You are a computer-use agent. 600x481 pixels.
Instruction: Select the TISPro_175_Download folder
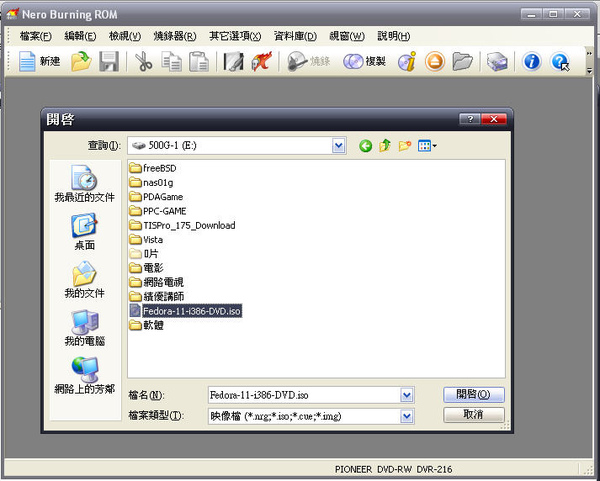(x=183, y=225)
